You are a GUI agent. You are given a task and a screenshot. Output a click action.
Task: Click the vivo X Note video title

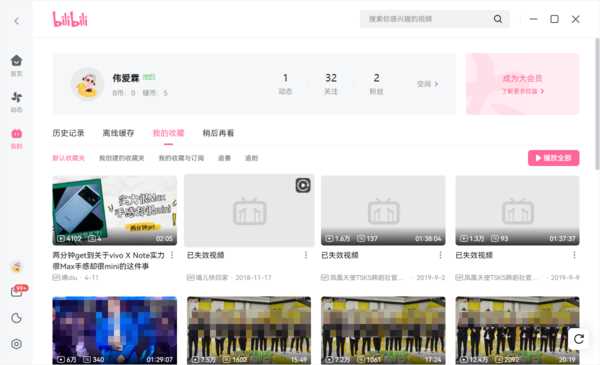coord(109,261)
